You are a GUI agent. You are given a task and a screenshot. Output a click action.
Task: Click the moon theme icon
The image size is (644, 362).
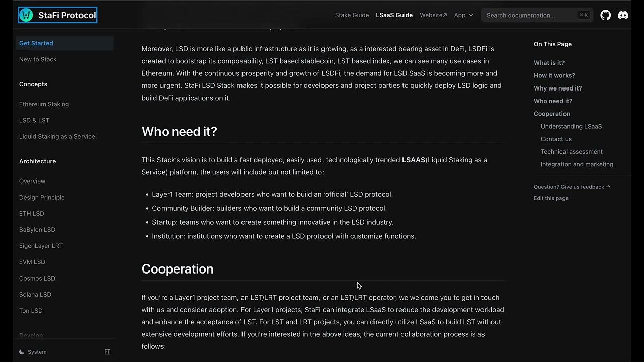pyautogui.click(x=22, y=352)
